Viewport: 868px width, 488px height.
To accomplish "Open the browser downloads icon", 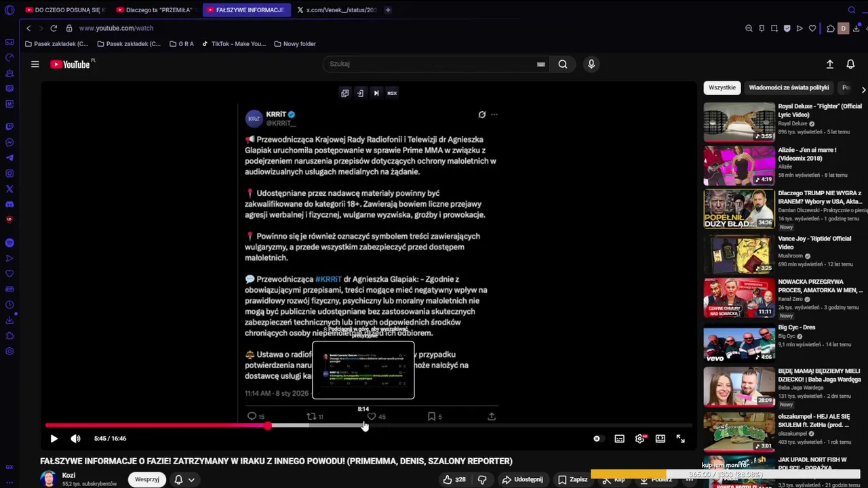I will click(856, 28).
